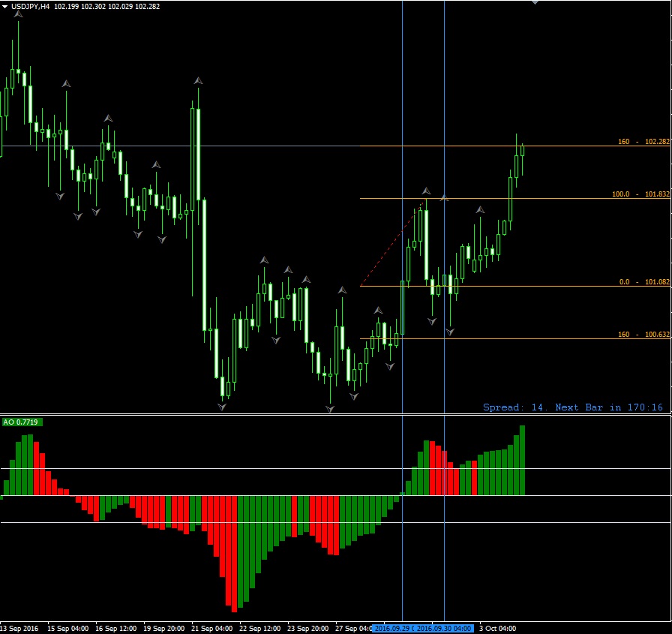Click the 21 Sep 04:00 time axis label
The height and width of the screenshot is (634, 672).
[211, 629]
